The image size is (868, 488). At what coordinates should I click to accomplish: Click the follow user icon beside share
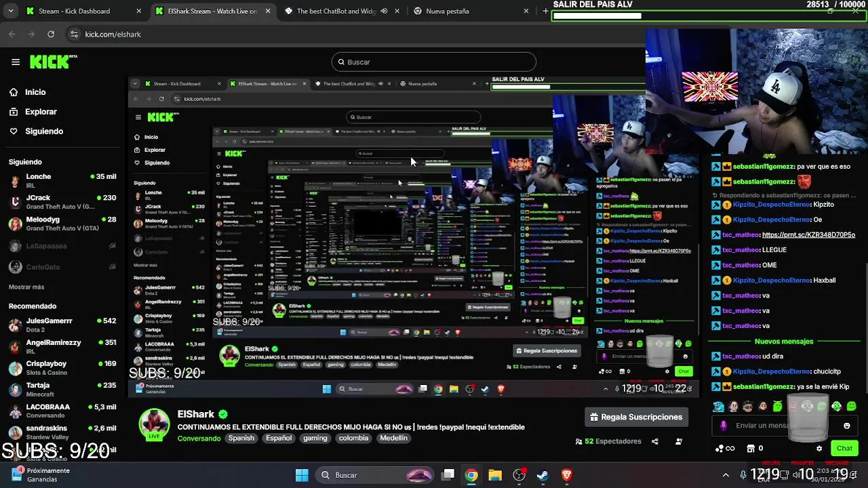(x=679, y=441)
